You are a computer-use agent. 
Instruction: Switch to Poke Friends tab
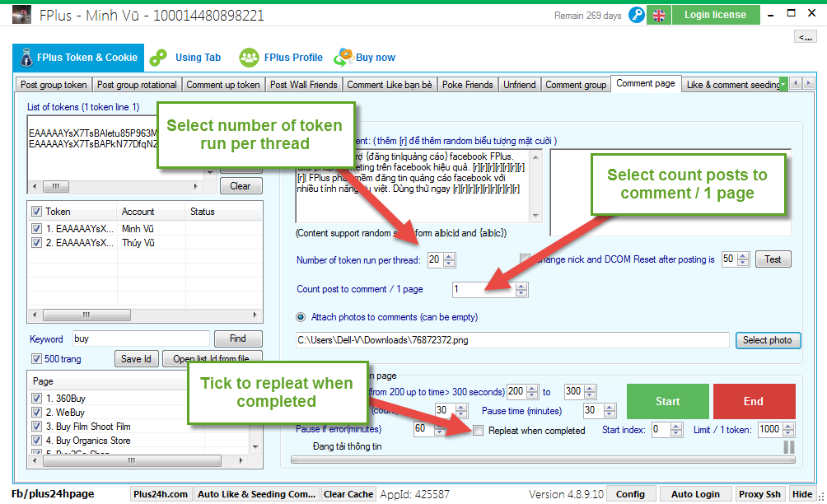(468, 85)
